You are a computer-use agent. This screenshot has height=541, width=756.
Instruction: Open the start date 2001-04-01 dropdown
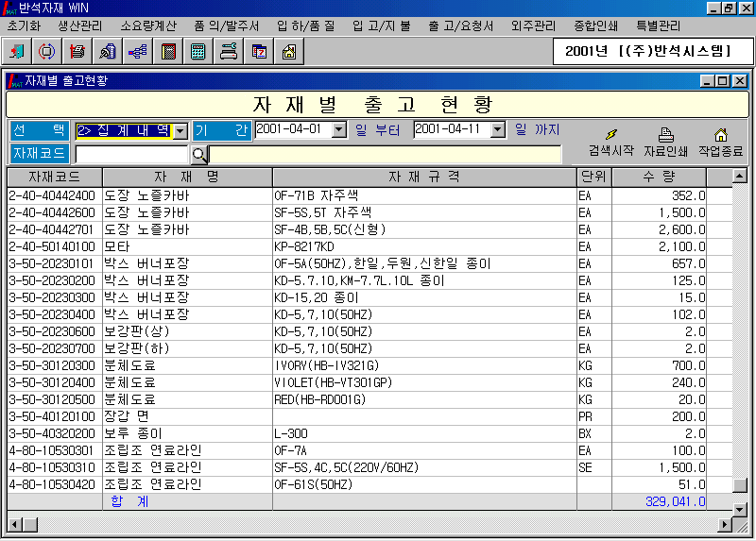click(x=340, y=130)
